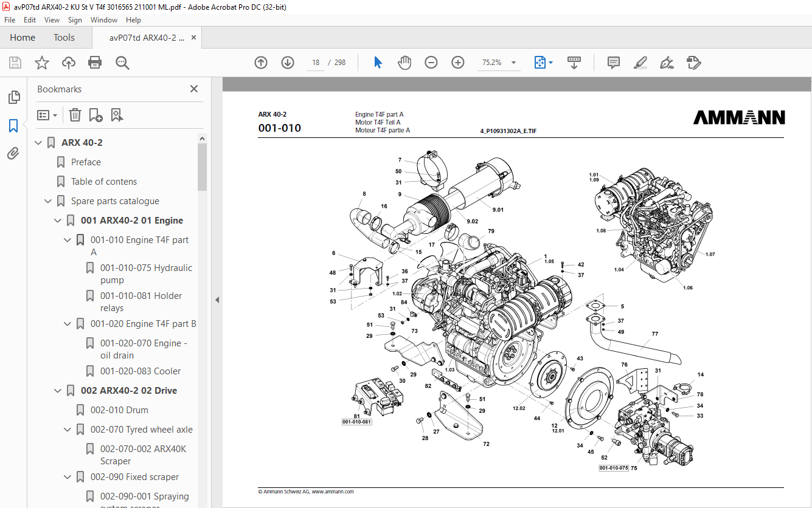Find the current bookmark
This screenshot has height=508, width=812.
[x=117, y=115]
